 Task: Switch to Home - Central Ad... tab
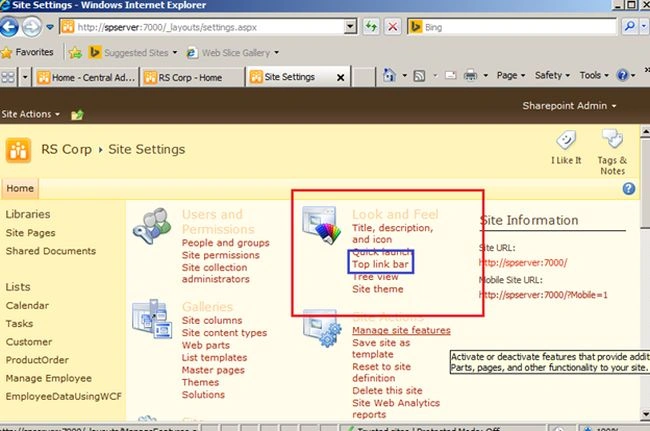[86, 77]
